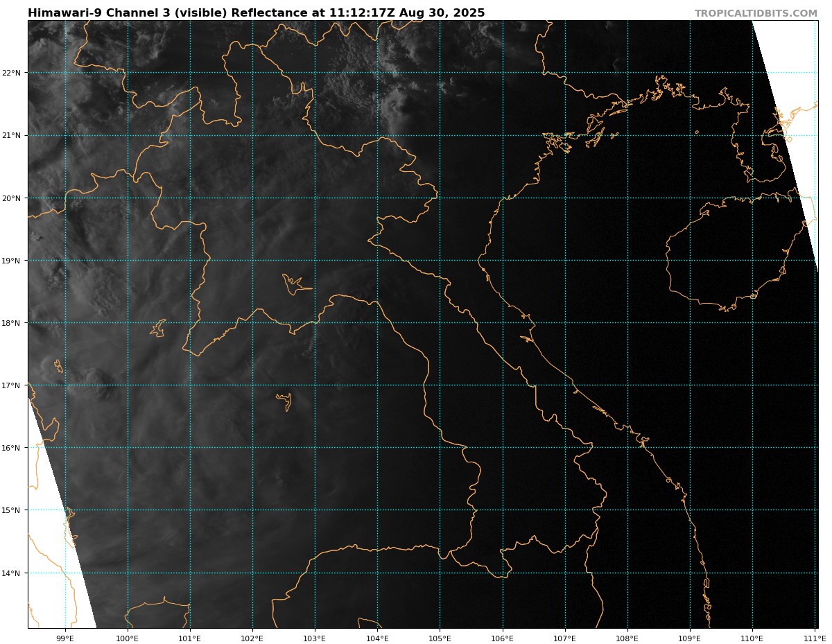
Task: Click the 106°E longitude axis label
Action: point(502,638)
